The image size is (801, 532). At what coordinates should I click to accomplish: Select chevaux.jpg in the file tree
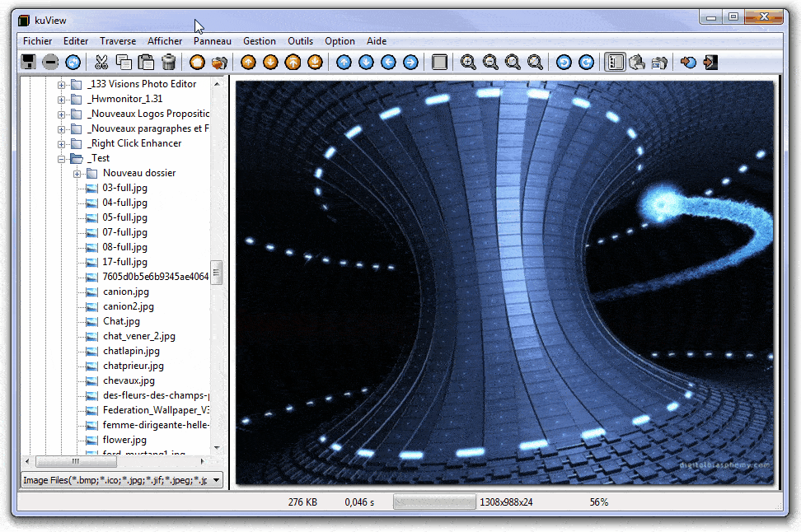point(129,380)
